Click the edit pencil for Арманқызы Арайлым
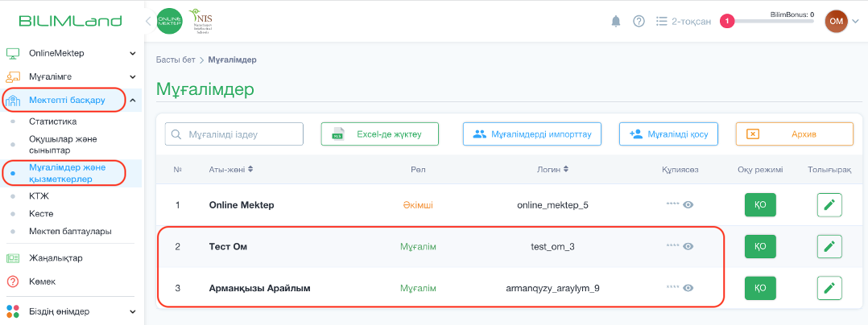This screenshot has width=868, height=325. 829,288
